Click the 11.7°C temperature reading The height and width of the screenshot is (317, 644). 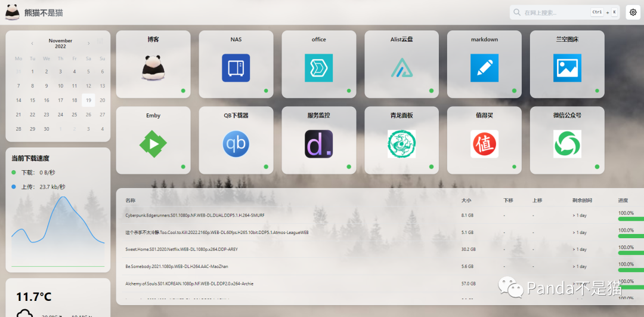pyautogui.click(x=33, y=297)
